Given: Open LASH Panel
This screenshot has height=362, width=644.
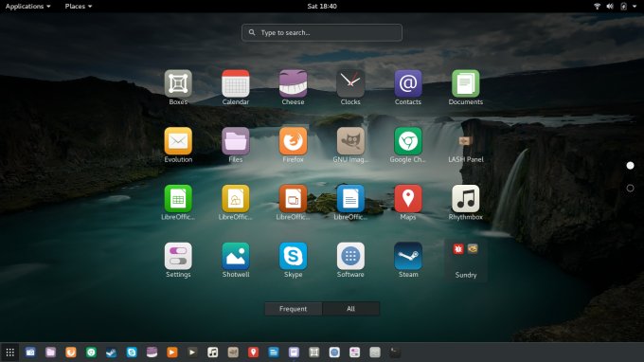Looking at the screenshot, I should click(x=465, y=141).
